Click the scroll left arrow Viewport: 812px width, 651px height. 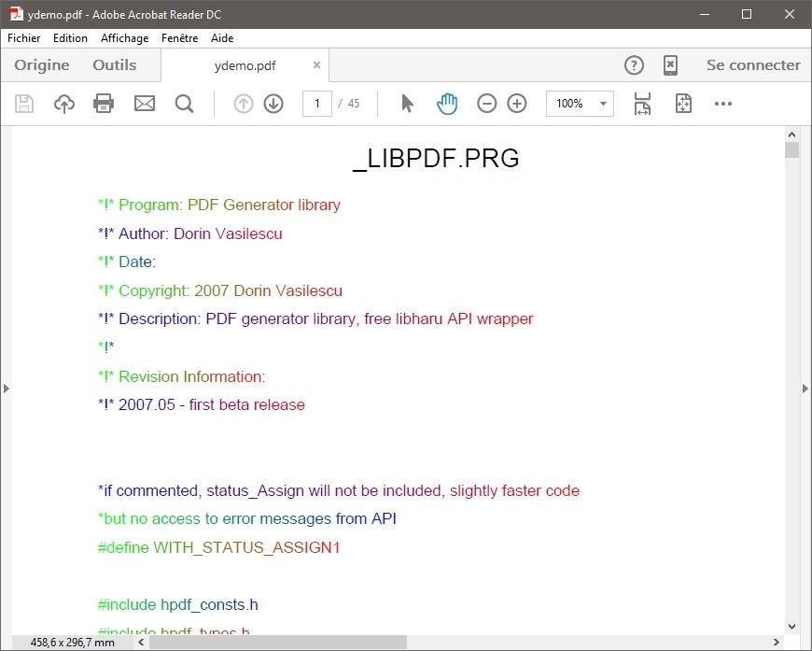point(141,643)
